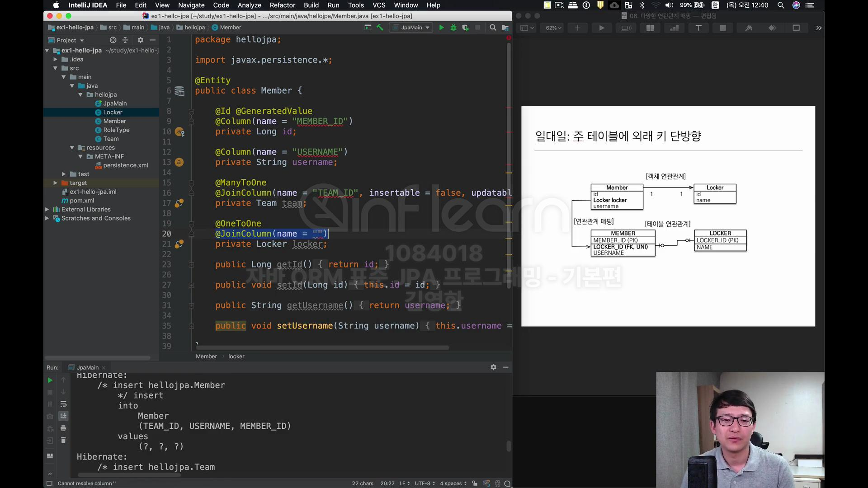
Task: Click the green Build hammer icon
Action: click(x=380, y=28)
